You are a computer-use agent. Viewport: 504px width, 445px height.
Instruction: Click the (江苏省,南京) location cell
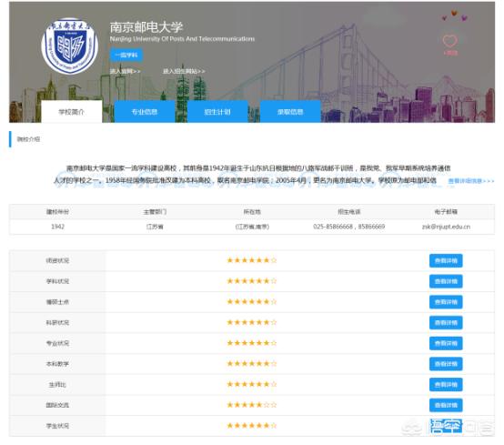pyautogui.click(x=252, y=227)
